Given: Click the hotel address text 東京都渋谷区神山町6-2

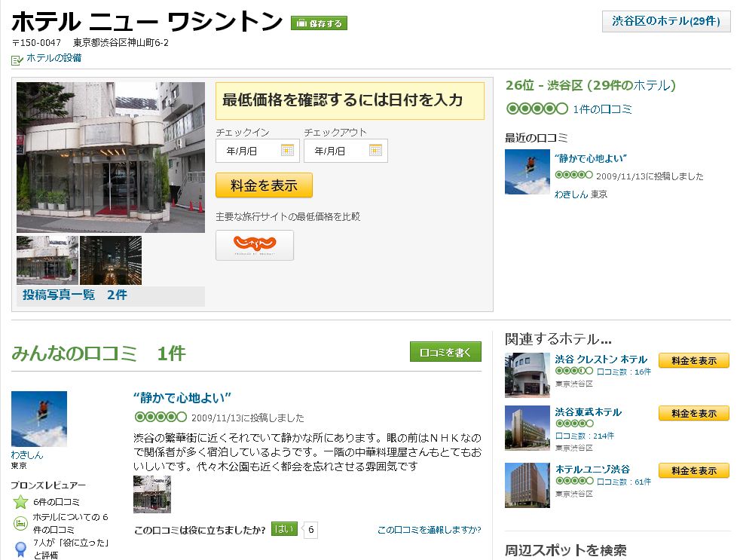Looking at the screenshot, I should point(121,43).
